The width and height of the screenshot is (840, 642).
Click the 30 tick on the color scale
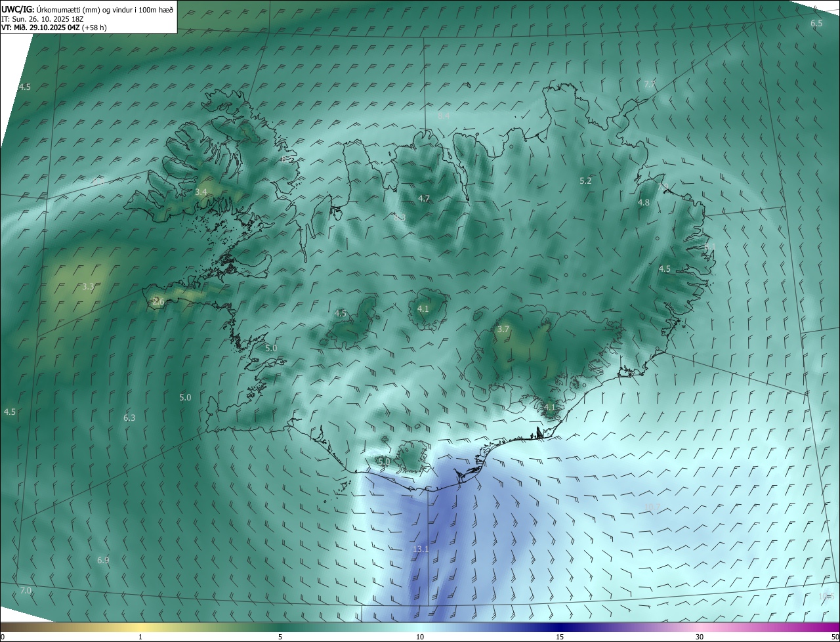700,637
